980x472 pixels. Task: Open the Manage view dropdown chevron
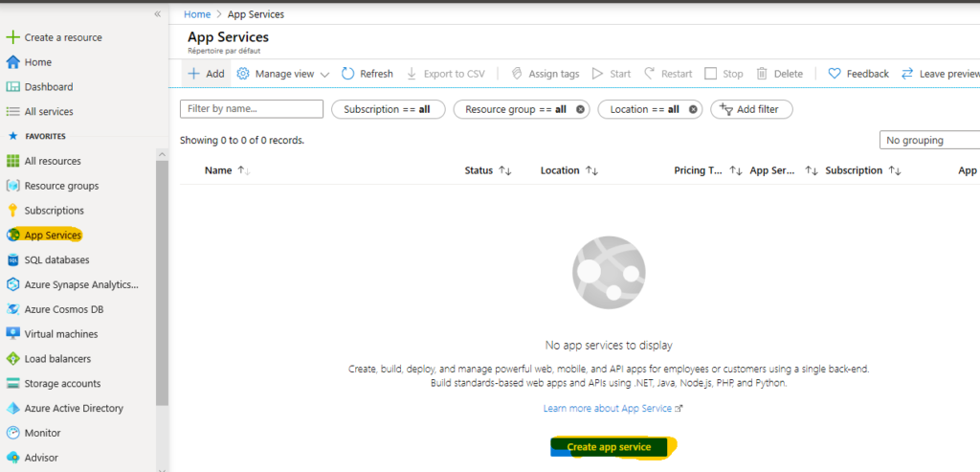pyautogui.click(x=324, y=75)
